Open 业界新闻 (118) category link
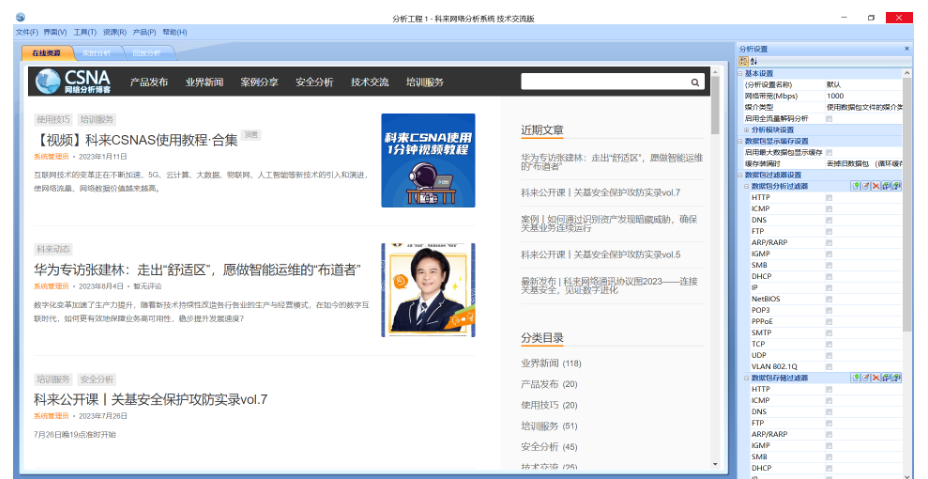The width and height of the screenshot is (928, 479). [551, 364]
